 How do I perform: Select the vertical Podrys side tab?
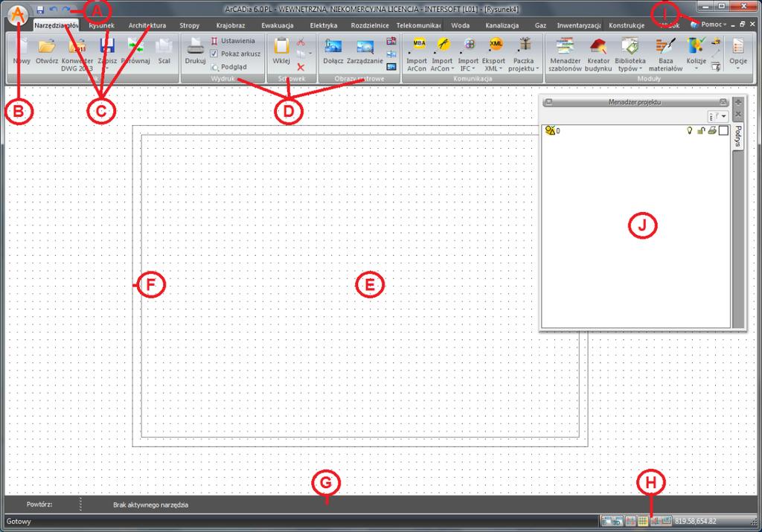(x=737, y=136)
